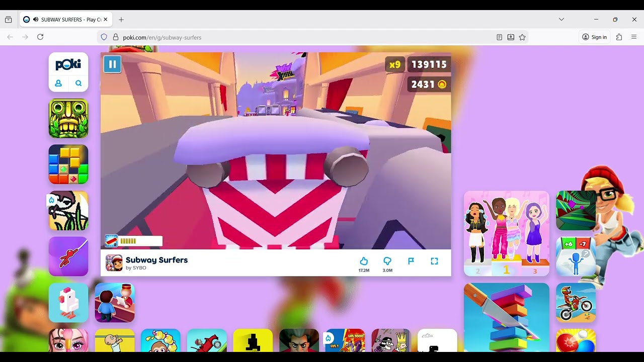Open the red bubble ball game thumbnail

coord(576,340)
